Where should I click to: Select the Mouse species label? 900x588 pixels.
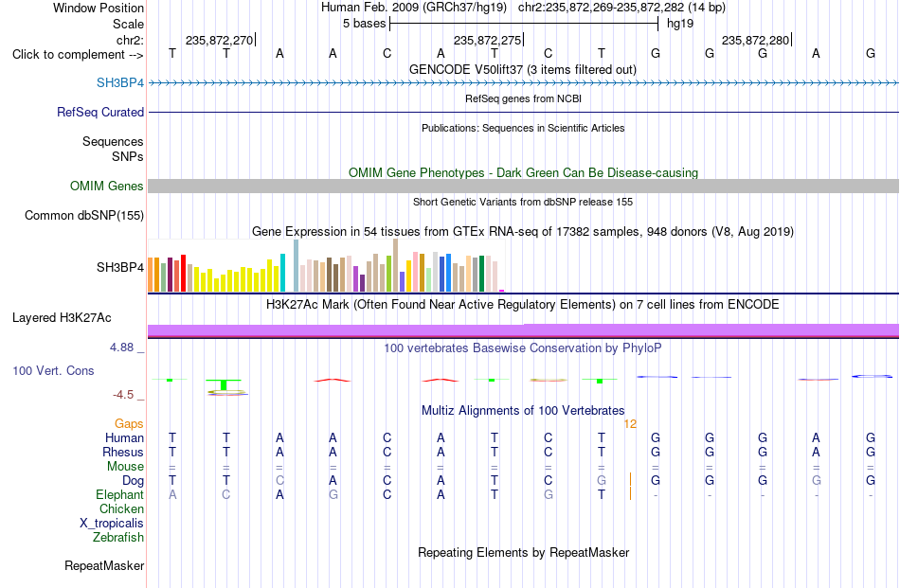point(125,467)
